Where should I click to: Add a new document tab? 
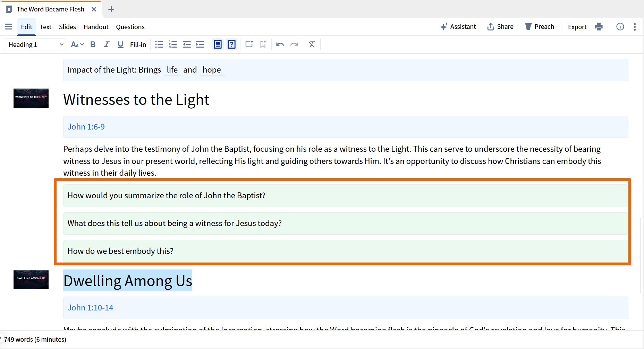point(111,9)
